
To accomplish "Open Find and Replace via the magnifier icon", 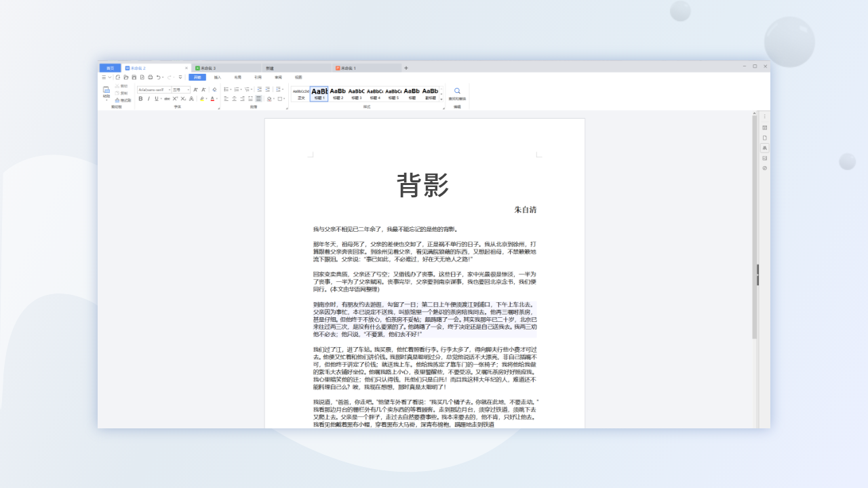I will [x=457, y=90].
